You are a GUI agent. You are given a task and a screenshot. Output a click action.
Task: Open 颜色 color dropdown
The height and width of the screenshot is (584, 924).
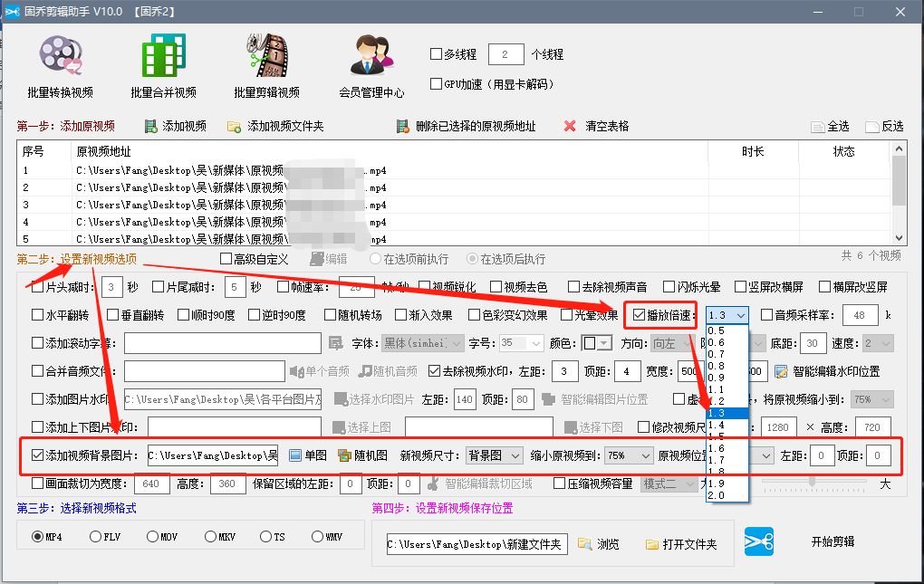[597, 343]
